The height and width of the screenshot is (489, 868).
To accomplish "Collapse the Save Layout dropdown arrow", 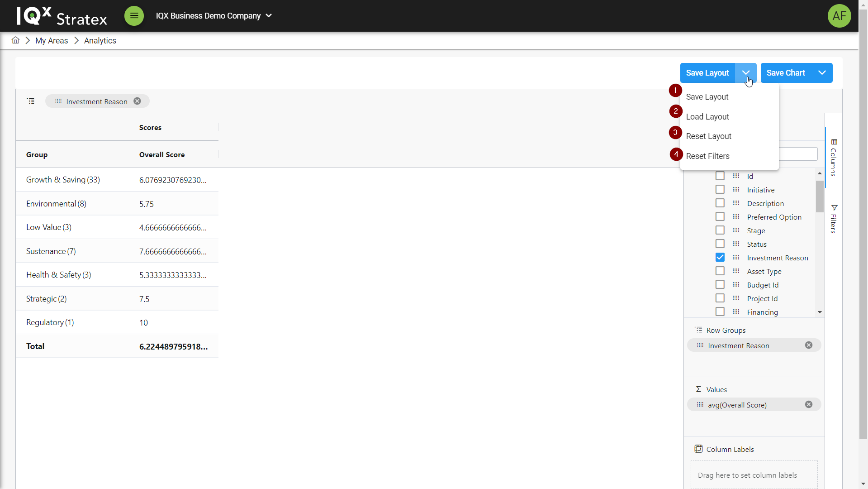I will [x=745, y=73].
